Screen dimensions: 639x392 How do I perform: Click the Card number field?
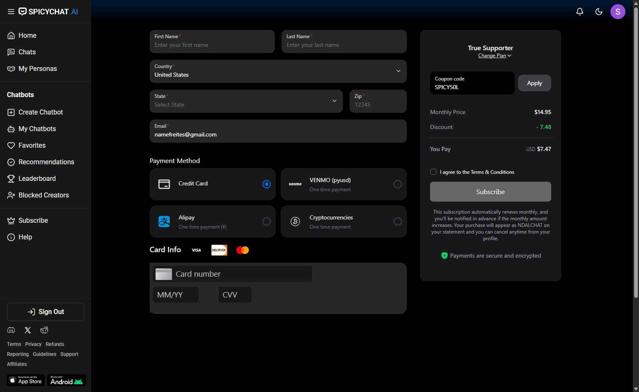pos(233,274)
